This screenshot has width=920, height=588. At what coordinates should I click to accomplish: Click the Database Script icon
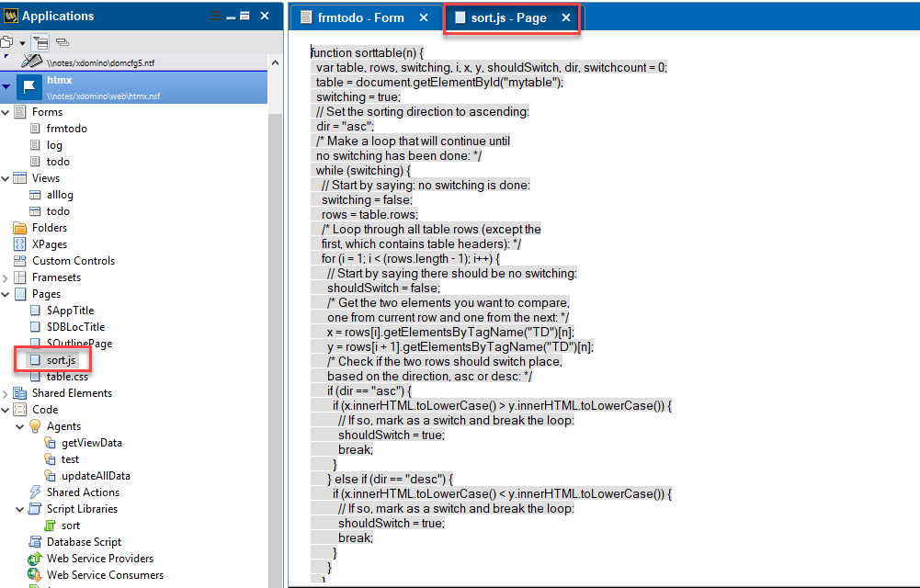tap(35, 542)
